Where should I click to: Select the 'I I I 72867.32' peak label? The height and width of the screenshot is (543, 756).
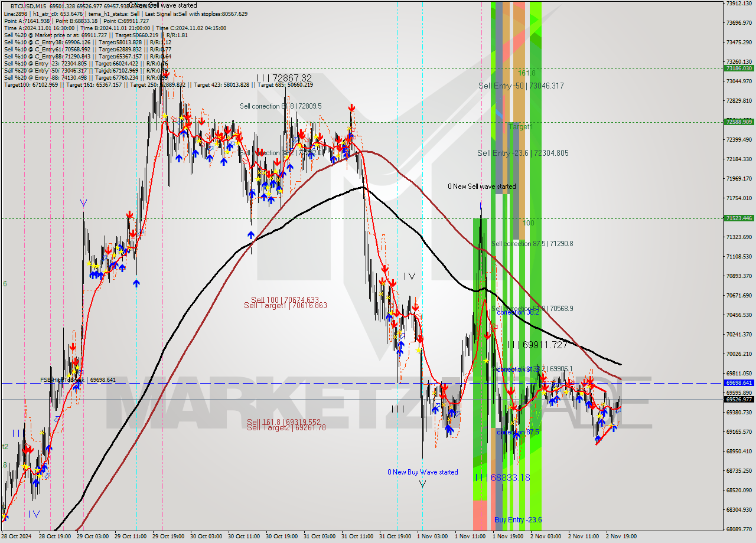coord(284,78)
